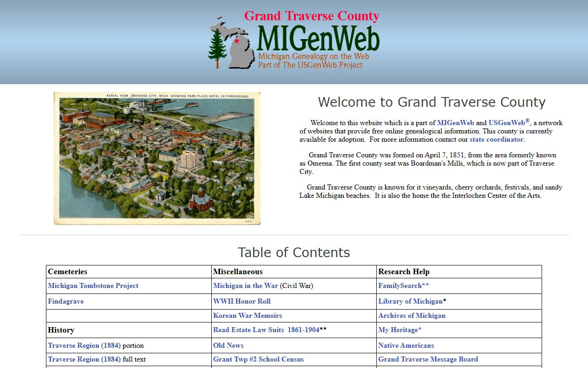Click the Cemeteries column header text
The height and width of the screenshot is (368, 588).
click(68, 272)
